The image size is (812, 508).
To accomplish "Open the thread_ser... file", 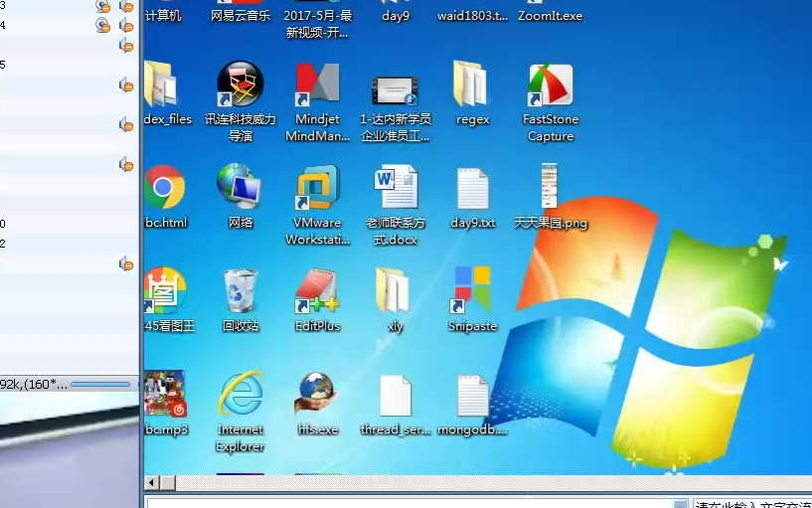I will coord(396,395).
